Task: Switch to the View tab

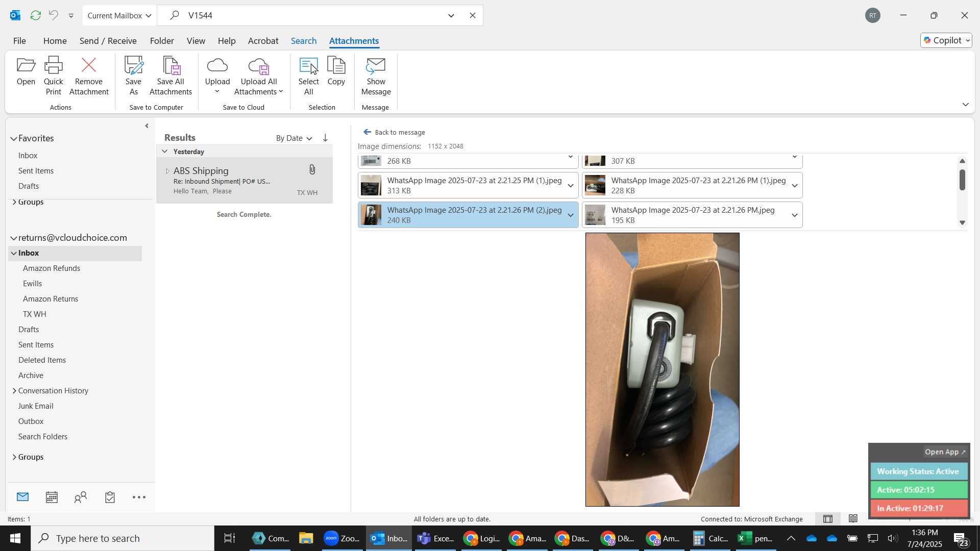Action: [x=195, y=41]
